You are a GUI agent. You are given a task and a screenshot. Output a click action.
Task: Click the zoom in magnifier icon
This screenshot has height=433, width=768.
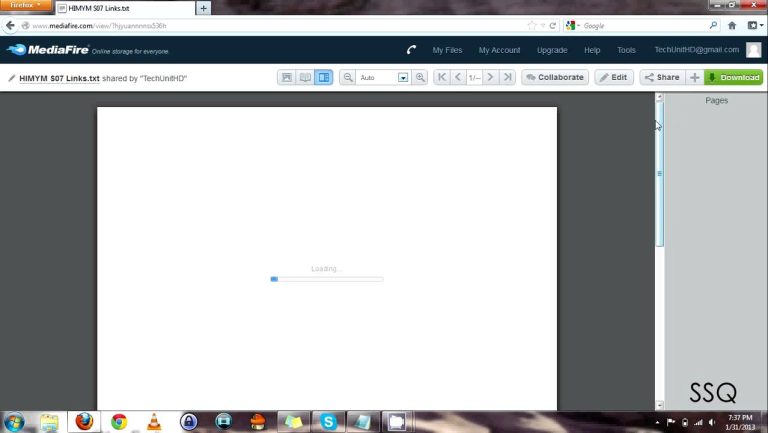click(x=420, y=77)
